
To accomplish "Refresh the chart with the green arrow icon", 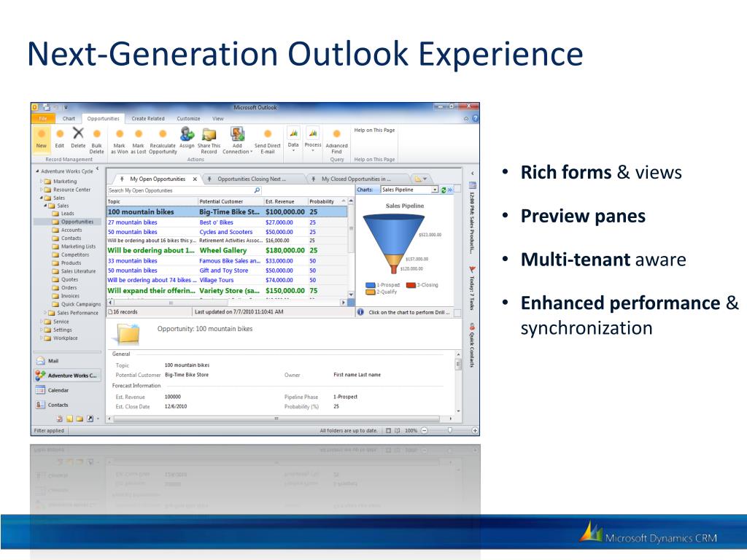I will tap(444, 190).
